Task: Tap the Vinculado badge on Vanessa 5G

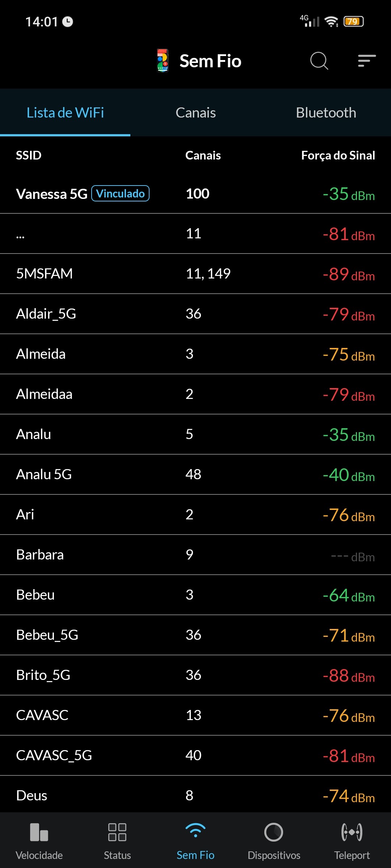Action: [x=121, y=193]
